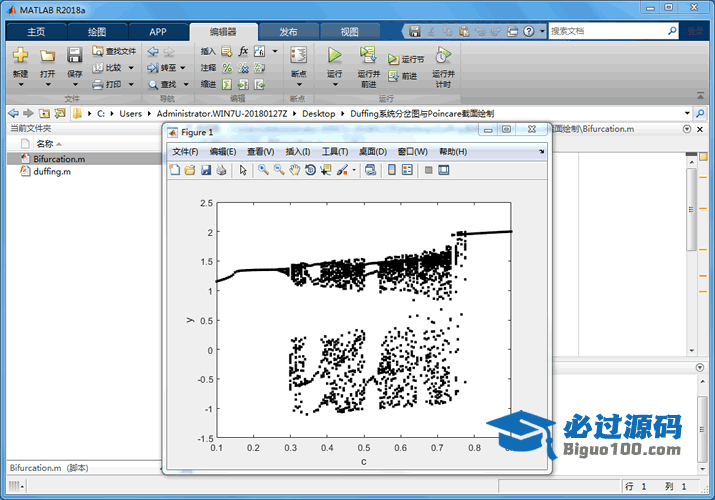Switch to the Home (主页) tab

36,32
